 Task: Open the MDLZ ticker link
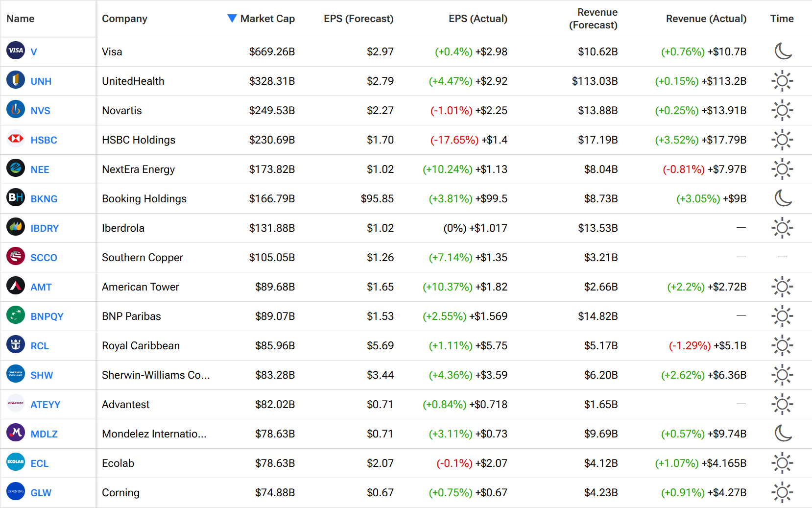pyautogui.click(x=44, y=434)
